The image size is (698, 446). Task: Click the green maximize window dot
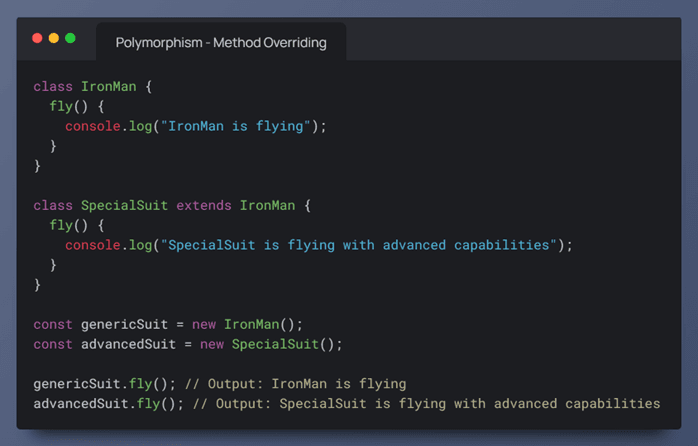point(70,38)
